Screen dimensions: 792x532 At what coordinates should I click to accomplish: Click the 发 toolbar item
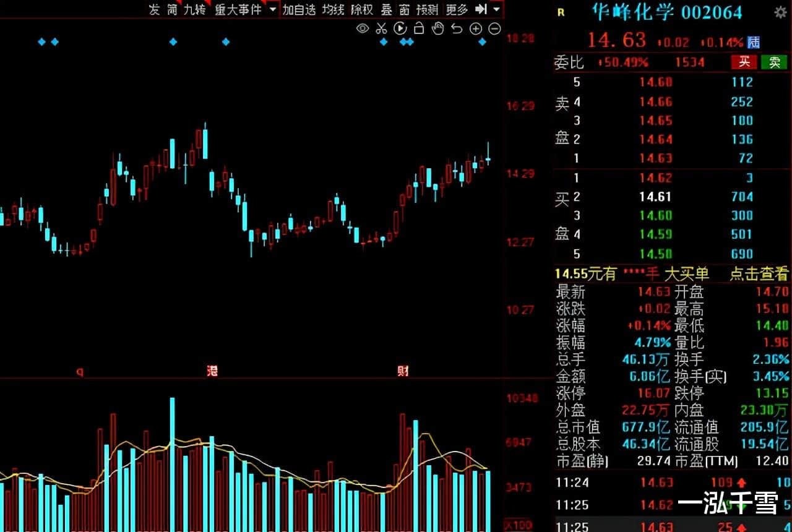(154, 9)
